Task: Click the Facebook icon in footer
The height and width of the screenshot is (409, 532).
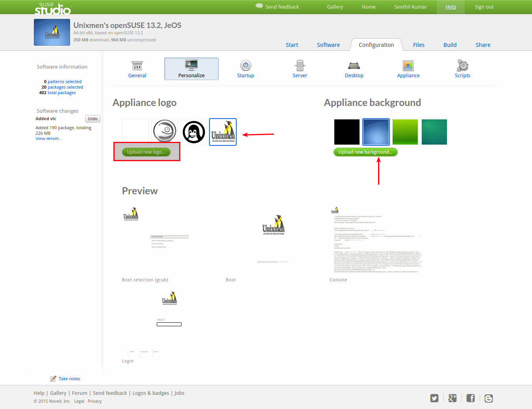Action: 471,398
